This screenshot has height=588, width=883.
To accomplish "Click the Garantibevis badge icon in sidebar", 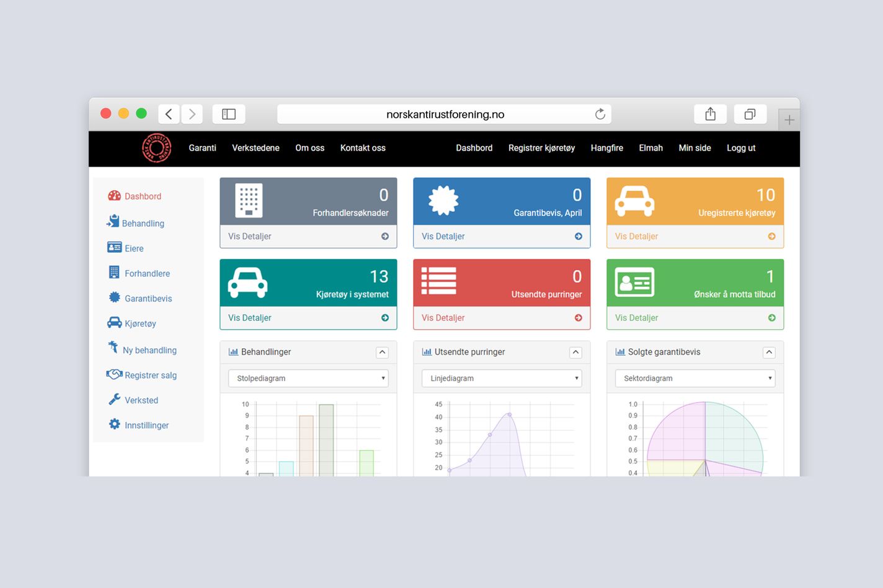I will (x=114, y=297).
